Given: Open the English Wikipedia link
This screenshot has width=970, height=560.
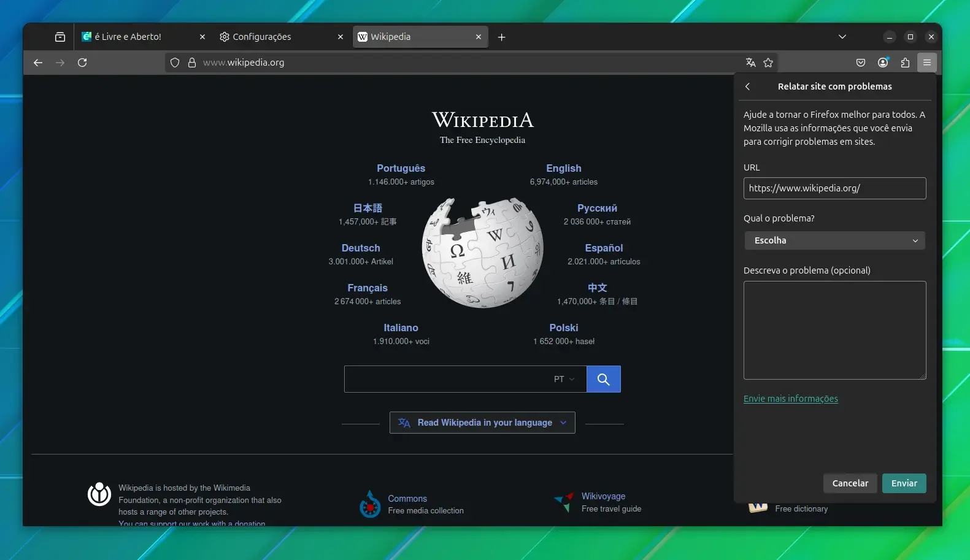Looking at the screenshot, I should point(564,168).
